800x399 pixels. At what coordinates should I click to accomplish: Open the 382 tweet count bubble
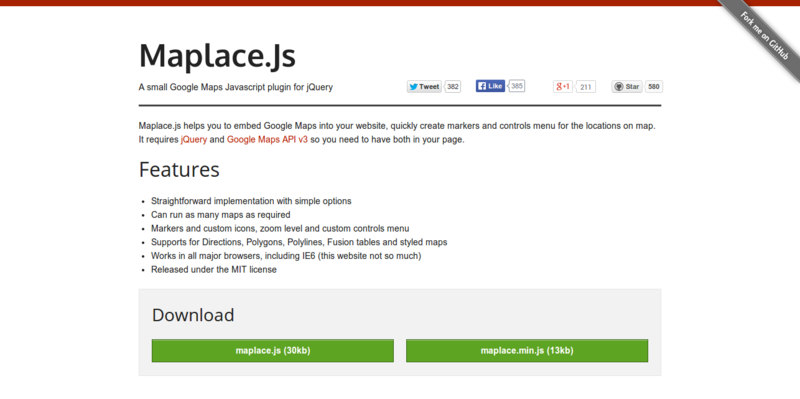(453, 87)
